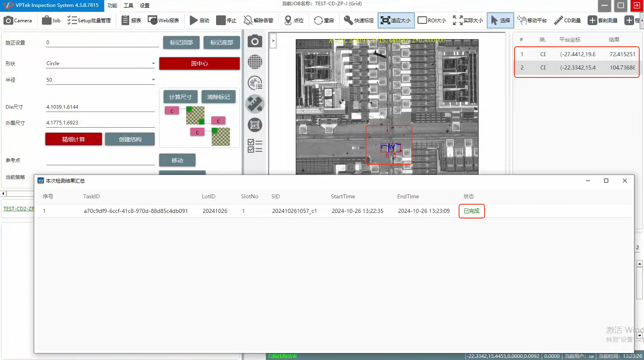Open the 套刻测量 overlay measurement tool
This screenshot has height=360, width=644.
pyautogui.click(x=602, y=20)
